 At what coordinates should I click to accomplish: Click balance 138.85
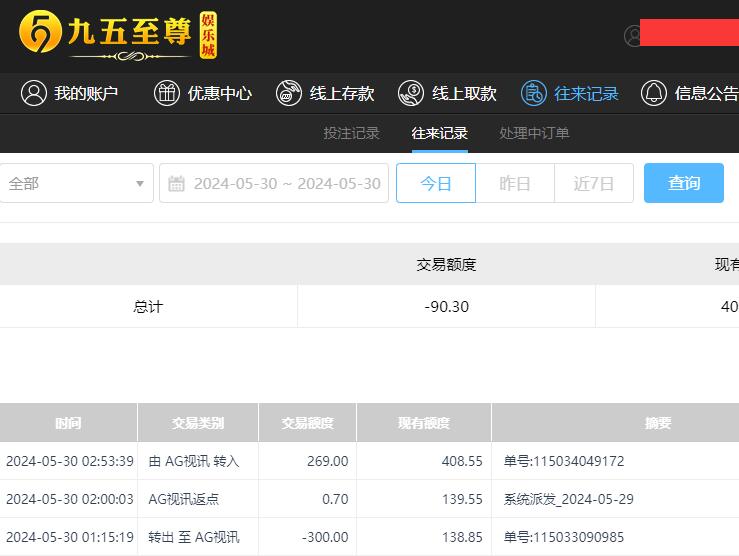[462, 537]
